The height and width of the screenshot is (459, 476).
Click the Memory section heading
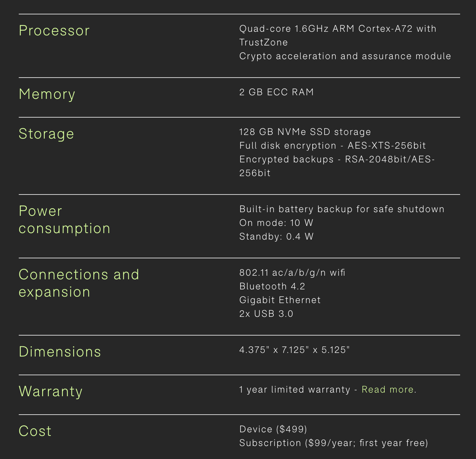(47, 94)
